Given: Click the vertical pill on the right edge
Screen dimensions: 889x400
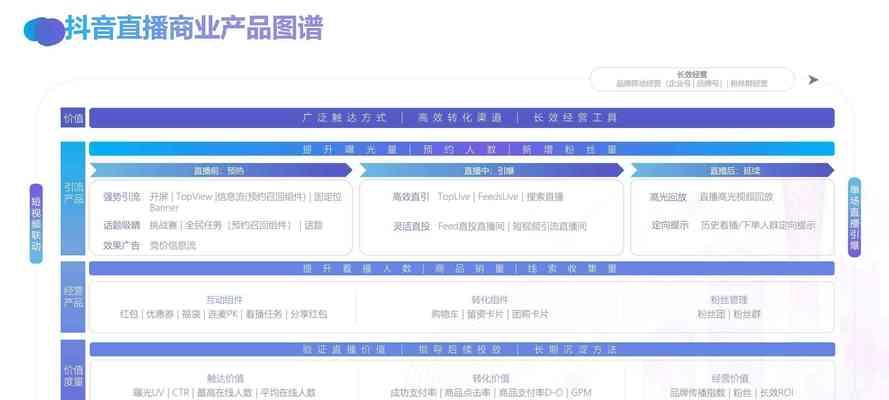Looking at the screenshot, I should tap(854, 217).
